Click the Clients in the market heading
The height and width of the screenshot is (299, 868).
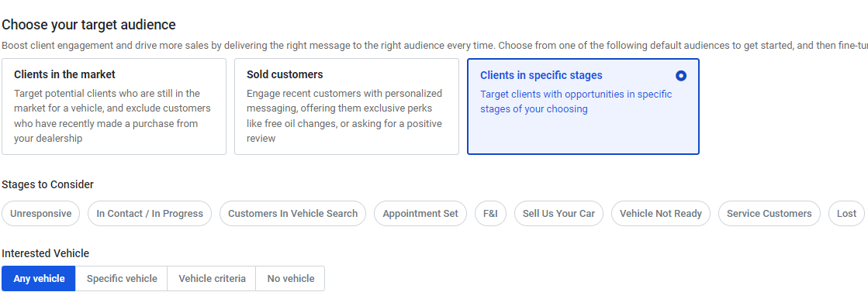tap(64, 74)
